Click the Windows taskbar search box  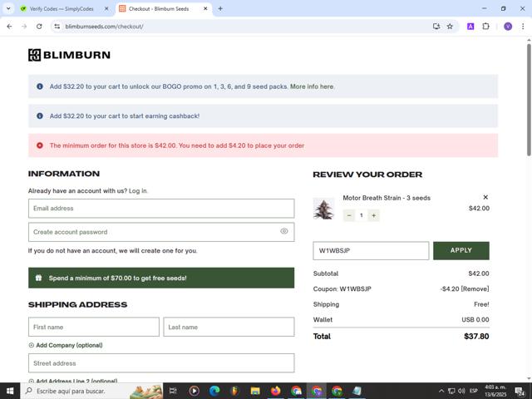pos(91,391)
